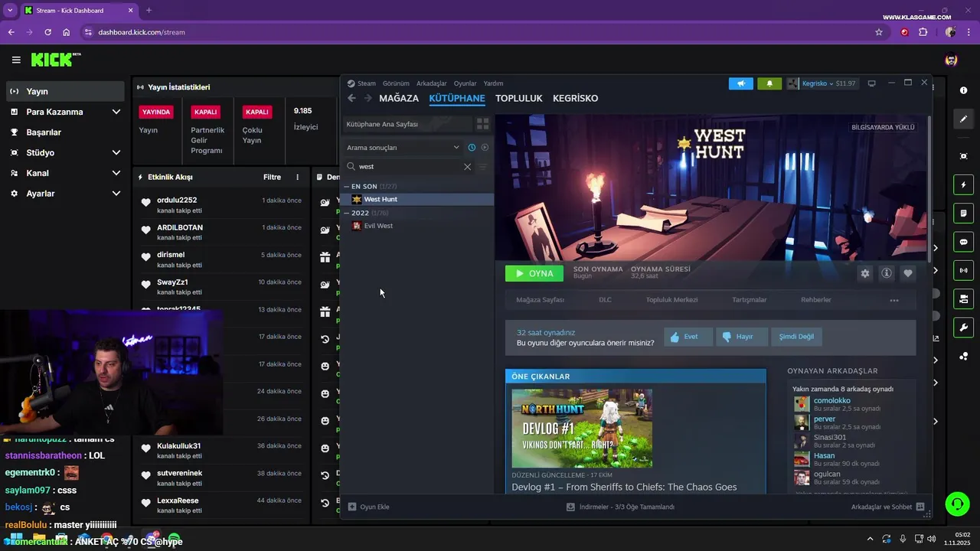Click the Kick capture frame icon

[x=963, y=156]
